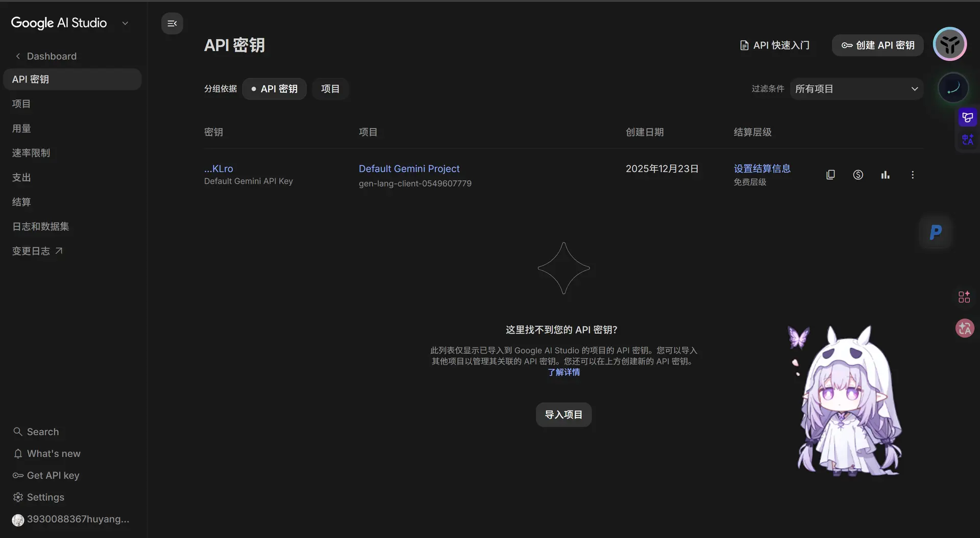980x538 pixels.
Task: Click the Default Gemini API Key label
Action: [x=249, y=181]
